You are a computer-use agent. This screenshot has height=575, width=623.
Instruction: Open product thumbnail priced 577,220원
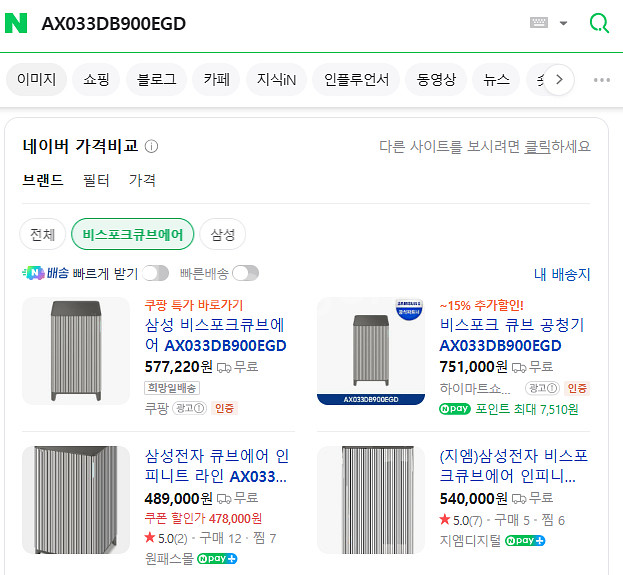(x=76, y=351)
